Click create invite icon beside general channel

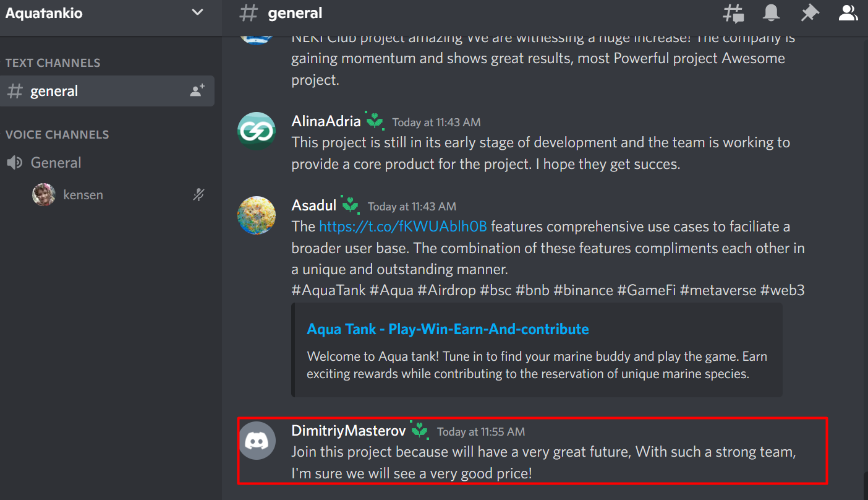(197, 91)
